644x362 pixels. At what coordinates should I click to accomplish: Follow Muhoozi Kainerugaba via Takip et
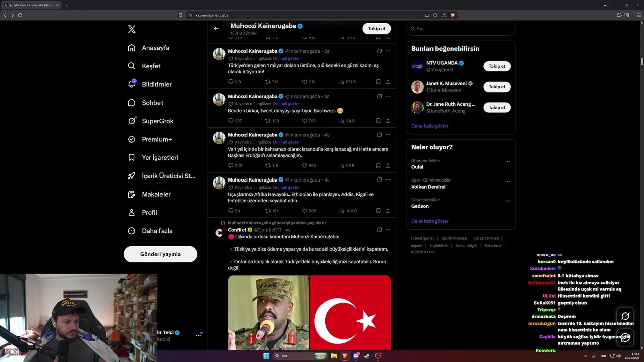click(376, 29)
